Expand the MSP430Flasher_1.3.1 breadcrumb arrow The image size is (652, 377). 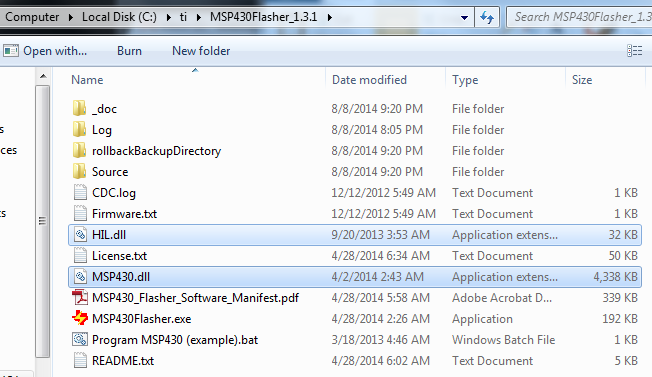(x=329, y=17)
